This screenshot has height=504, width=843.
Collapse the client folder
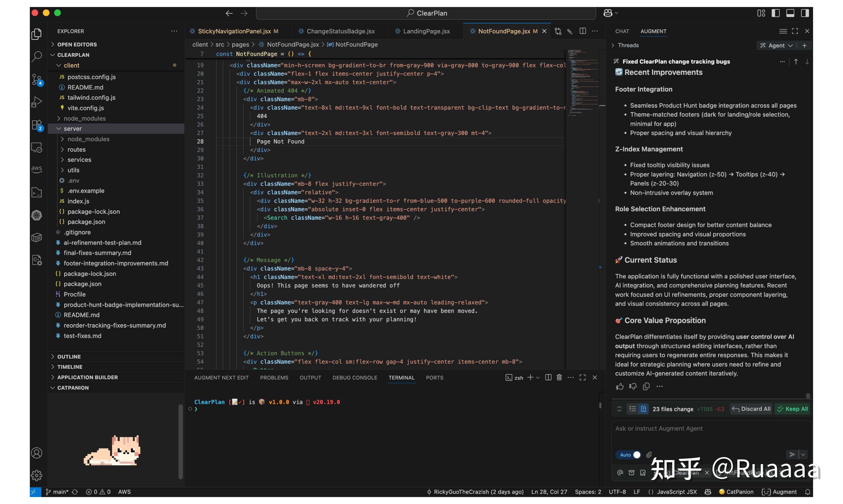click(x=116, y=65)
